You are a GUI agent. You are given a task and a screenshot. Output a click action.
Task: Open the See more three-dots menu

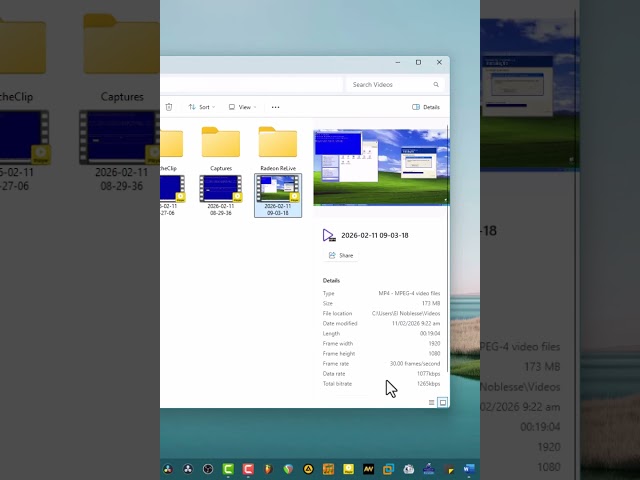click(x=276, y=107)
